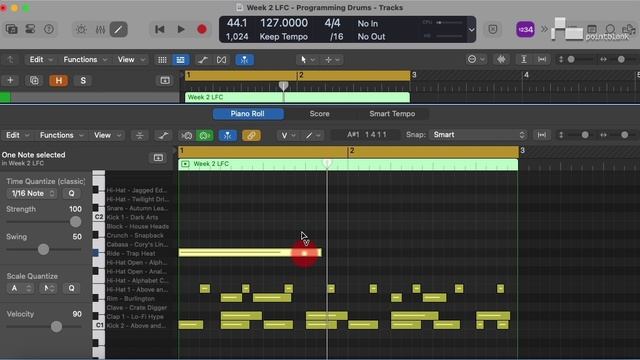Screen dimensions: 640x360
Task: Set project tempo 127.0000 field
Action: click(x=284, y=23)
